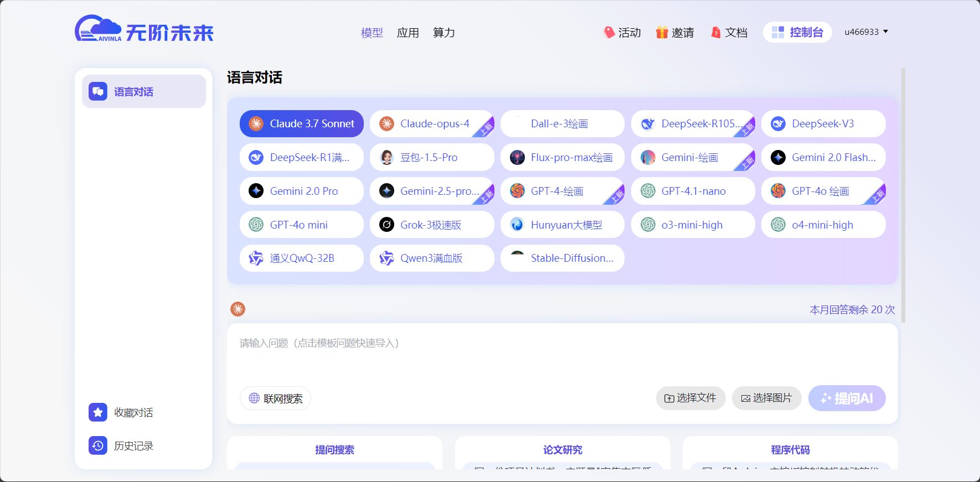Click the Claude 3.7 Sonnet model icon

[x=256, y=123]
